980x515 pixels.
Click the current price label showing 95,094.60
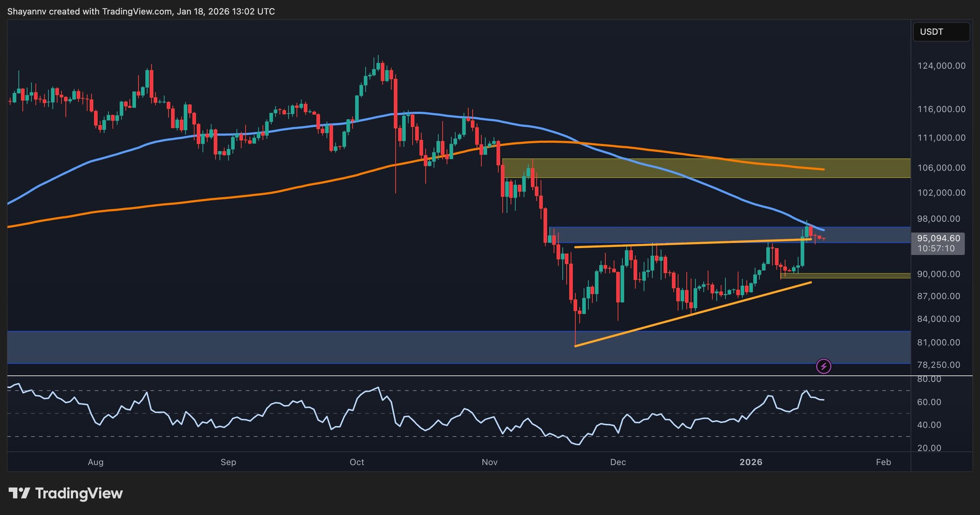[x=939, y=238]
